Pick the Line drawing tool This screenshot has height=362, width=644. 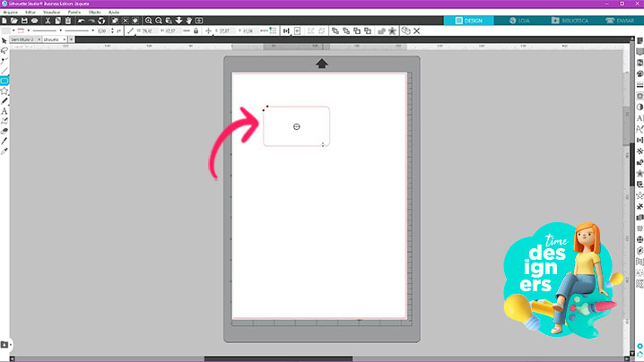4,70
